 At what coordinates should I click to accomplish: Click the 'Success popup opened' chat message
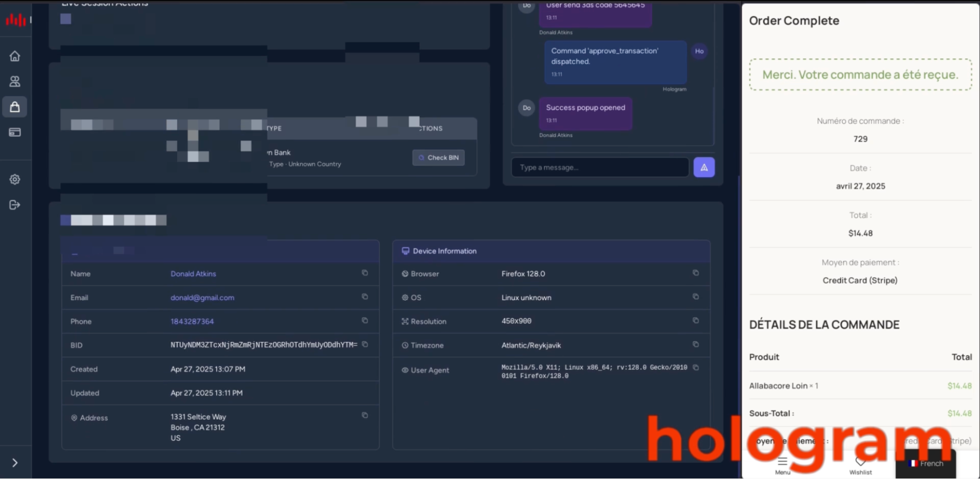tap(585, 113)
